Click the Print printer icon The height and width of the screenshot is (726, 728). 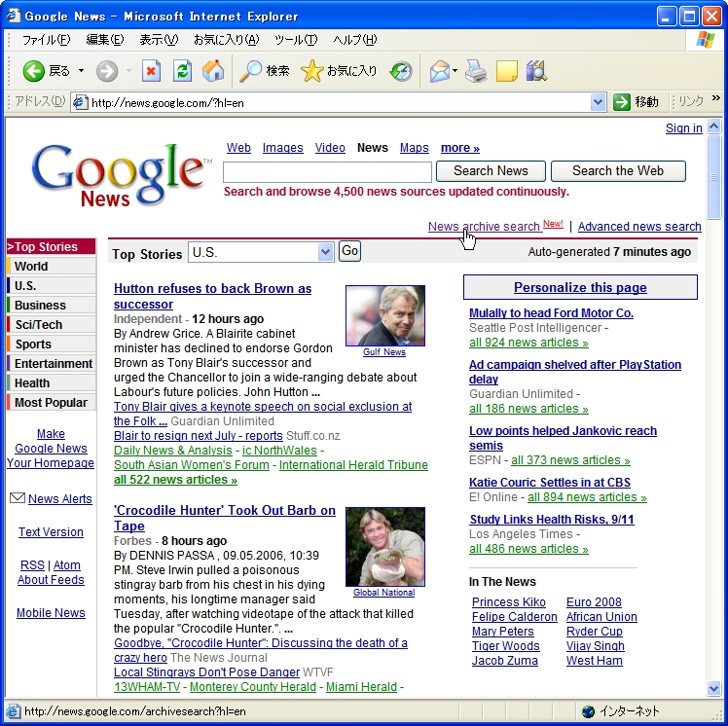(x=476, y=71)
